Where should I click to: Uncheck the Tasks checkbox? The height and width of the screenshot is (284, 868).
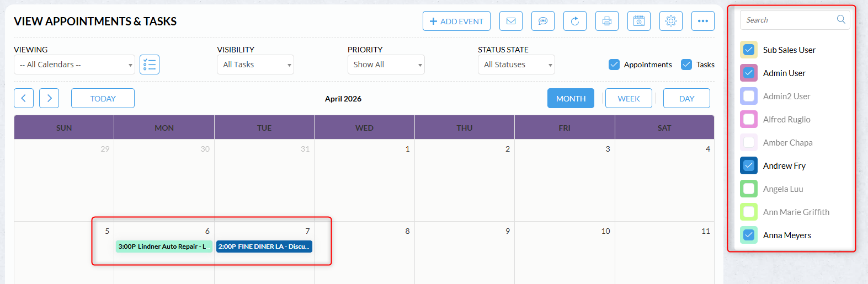686,65
